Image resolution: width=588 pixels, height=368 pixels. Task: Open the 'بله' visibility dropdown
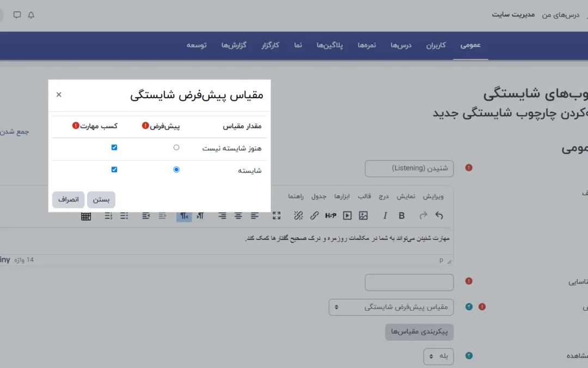pos(438,356)
